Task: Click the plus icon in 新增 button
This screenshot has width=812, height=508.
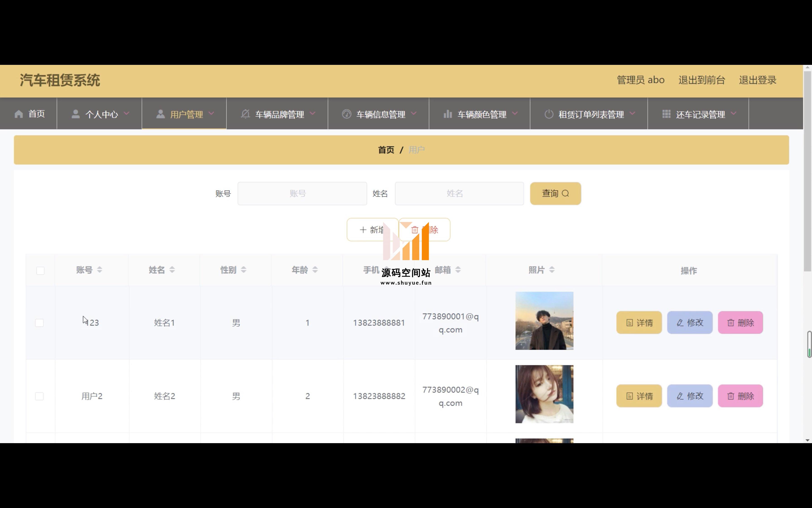Action: coord(363,230)
